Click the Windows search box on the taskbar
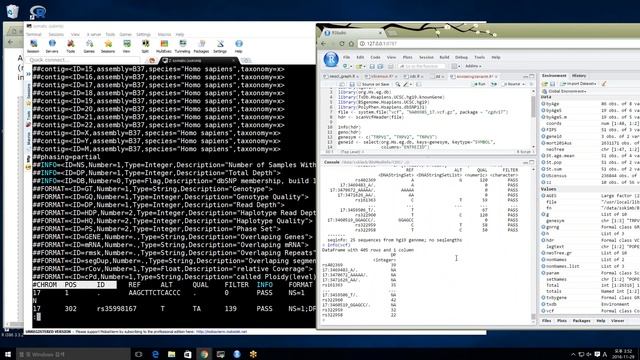 pyautogui.click(x=73, y=354)
